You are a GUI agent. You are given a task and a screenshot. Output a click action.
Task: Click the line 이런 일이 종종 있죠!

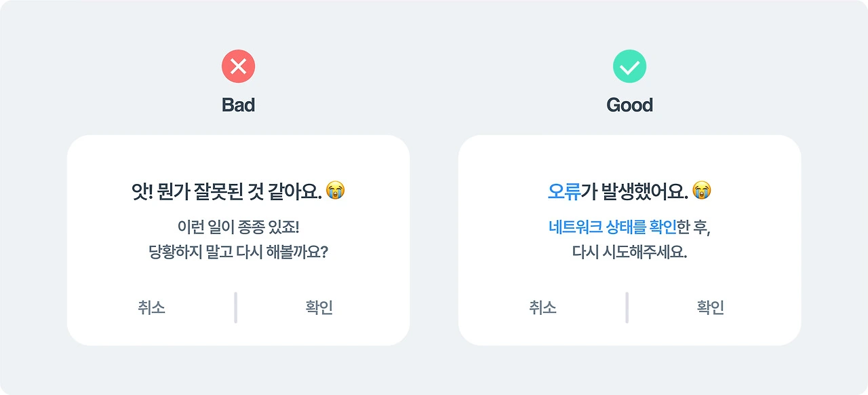tap(238, 227)
